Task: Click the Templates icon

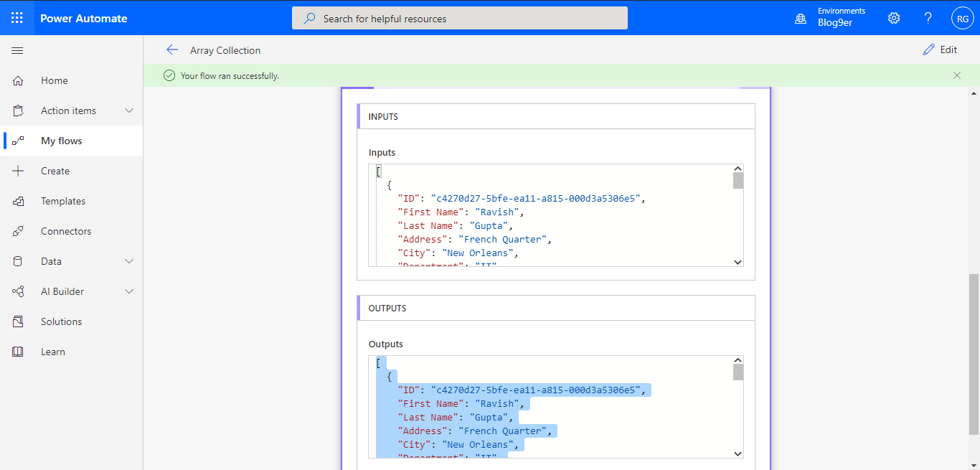Action: pos(19,201)
